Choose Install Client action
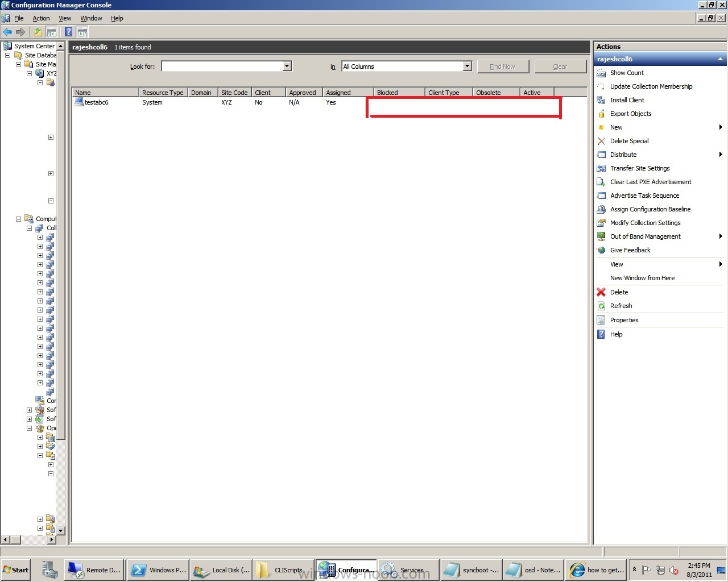This screenshot has height=582, width=728. tap(627, 100)
